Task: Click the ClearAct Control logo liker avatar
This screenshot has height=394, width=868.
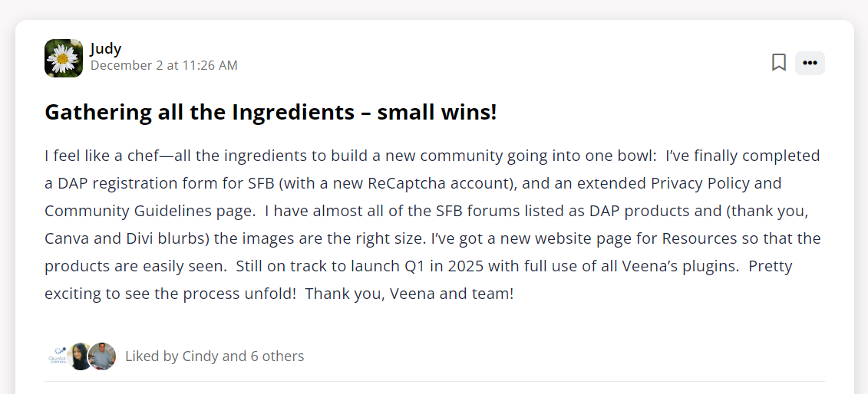Action: click(x=58, y=356)
